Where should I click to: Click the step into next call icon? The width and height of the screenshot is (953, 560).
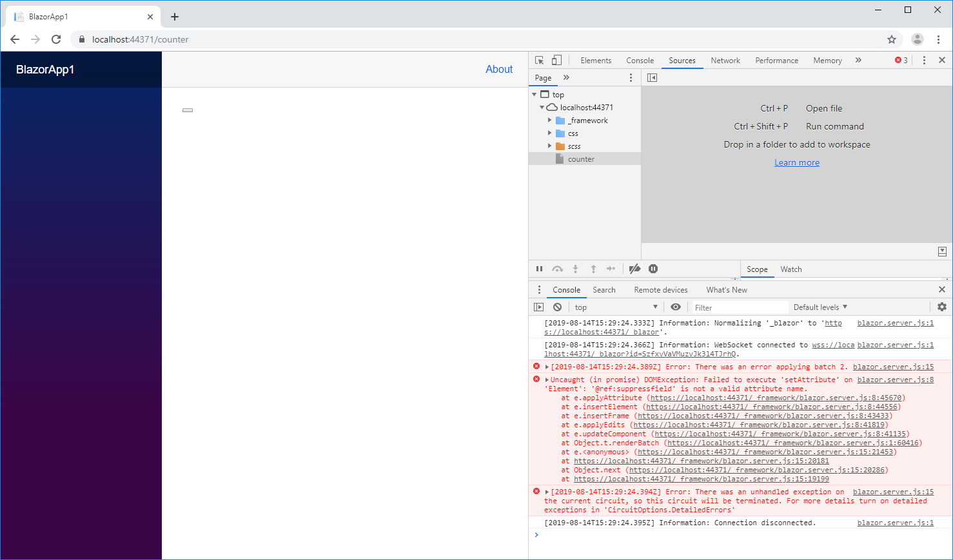tap(575, 269)
